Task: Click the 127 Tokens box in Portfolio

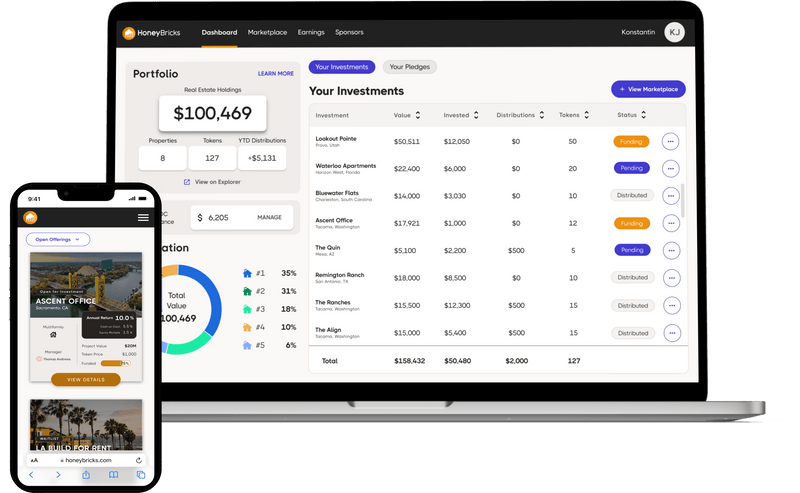Action: (x=212, y=158)
